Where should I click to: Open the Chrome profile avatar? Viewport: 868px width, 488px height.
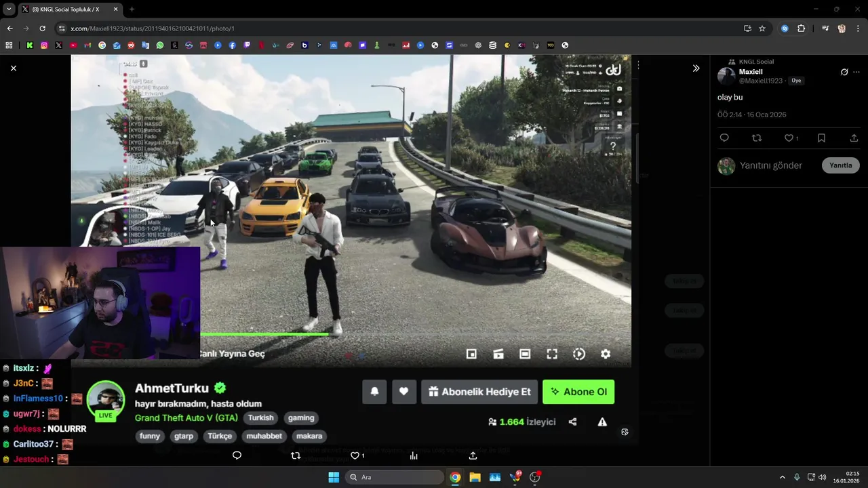[x=842, y=28]
